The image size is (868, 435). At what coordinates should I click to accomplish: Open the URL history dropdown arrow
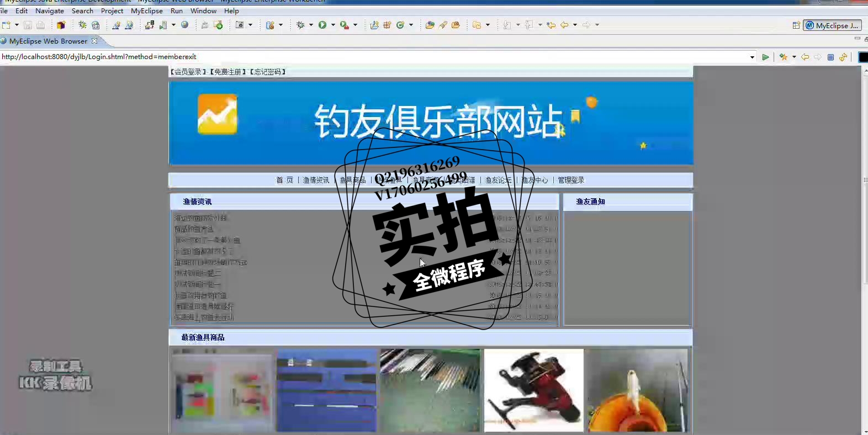[x=752, y=57]
